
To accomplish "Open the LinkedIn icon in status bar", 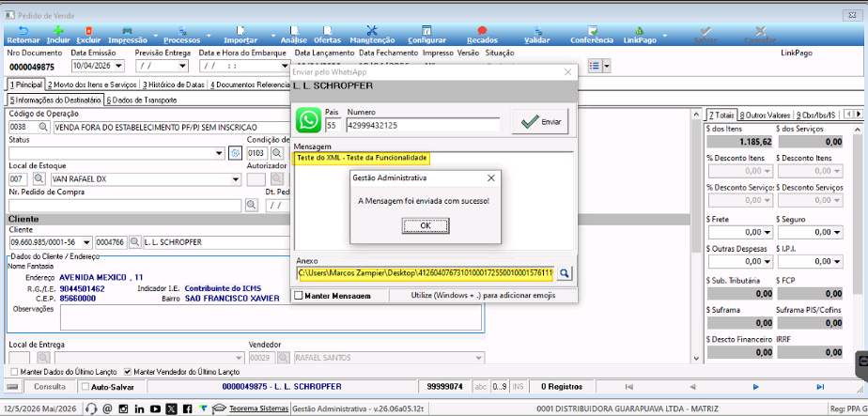I will tap(139, 408).
